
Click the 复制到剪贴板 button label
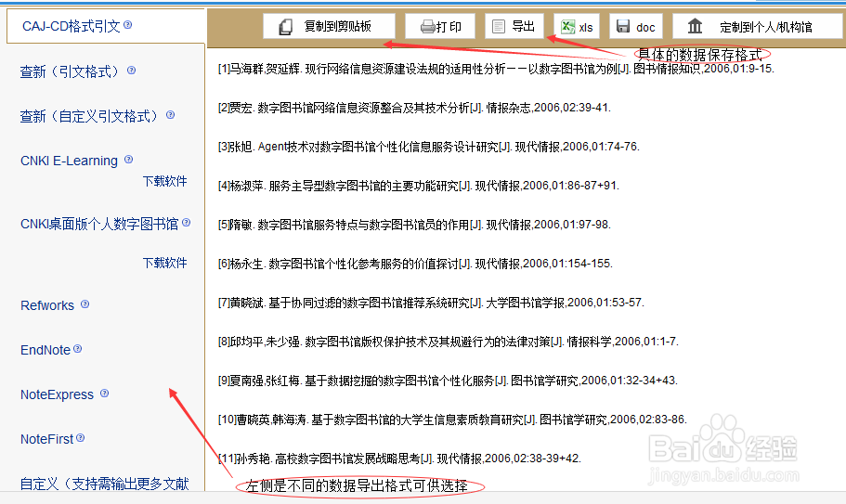pyautogui.click(x=338, y=26)
